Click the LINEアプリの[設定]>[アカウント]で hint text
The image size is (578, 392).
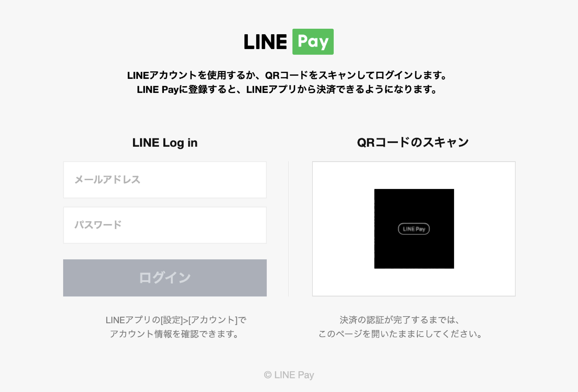click(176, 320)
